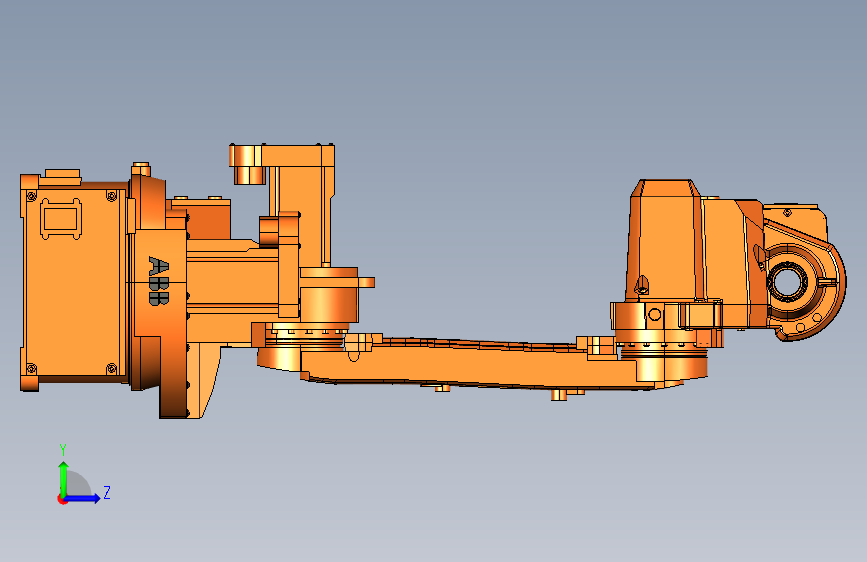Click the green Y axis arrow on the triad
The image size is (867, 562).
(x=63, y=478)
